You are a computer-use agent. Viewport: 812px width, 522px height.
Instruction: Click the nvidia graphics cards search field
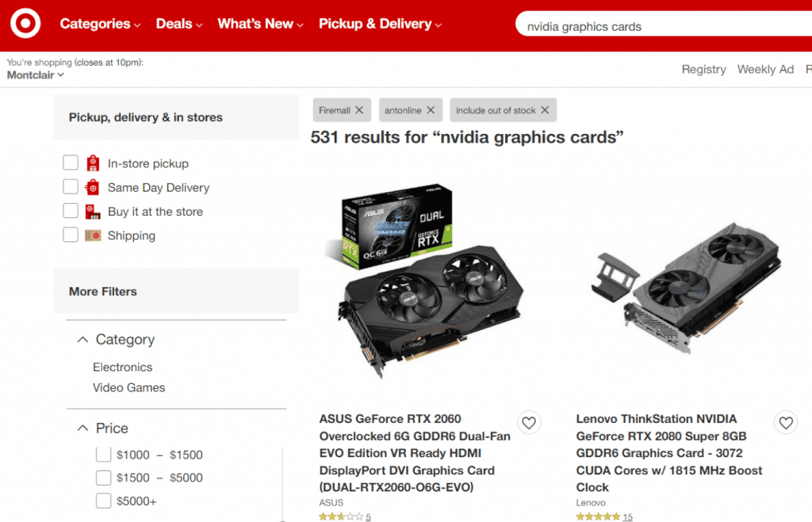tap(664, 25)
